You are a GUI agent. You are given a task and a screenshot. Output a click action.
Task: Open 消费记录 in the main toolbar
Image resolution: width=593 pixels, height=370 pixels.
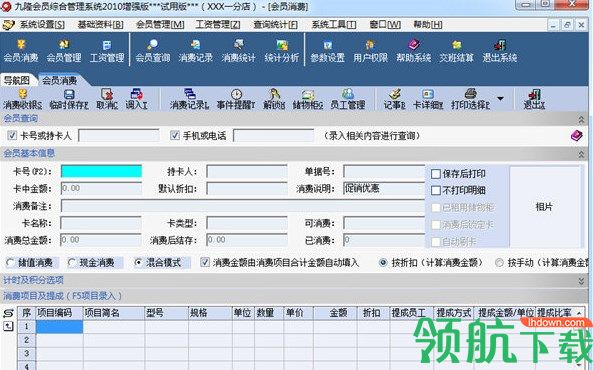tap(196, 51)
